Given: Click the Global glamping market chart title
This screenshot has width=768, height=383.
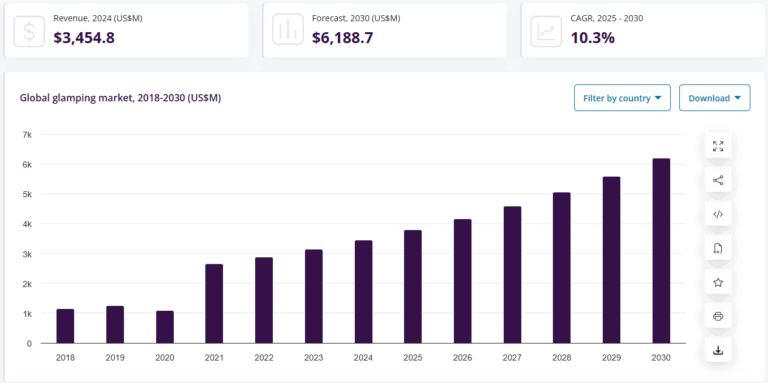Looking at the screenshot, I should click(120, 98).
